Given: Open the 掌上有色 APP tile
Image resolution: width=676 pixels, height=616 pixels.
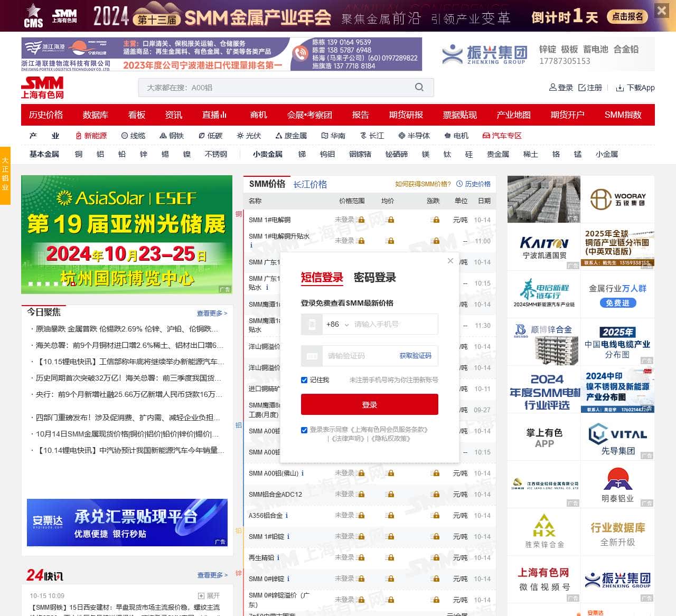Looking at the screenshot, I should tap(544, 437).
